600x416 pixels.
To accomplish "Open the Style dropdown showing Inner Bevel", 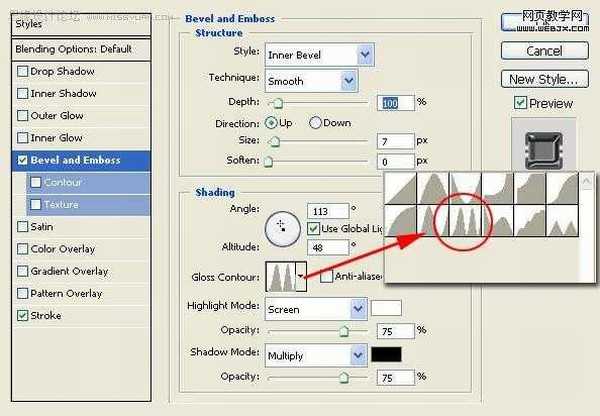I will tap(319, 54).
